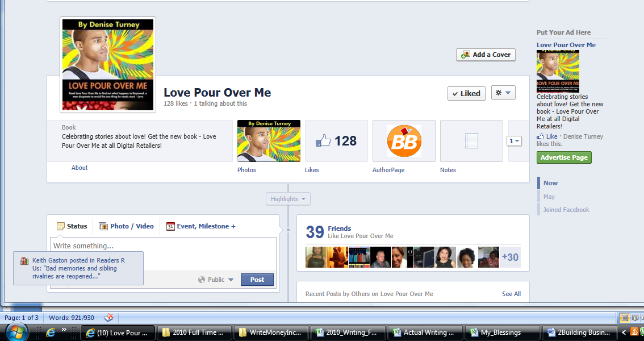Click the ad book cover thumbnail

click(558, 70)
